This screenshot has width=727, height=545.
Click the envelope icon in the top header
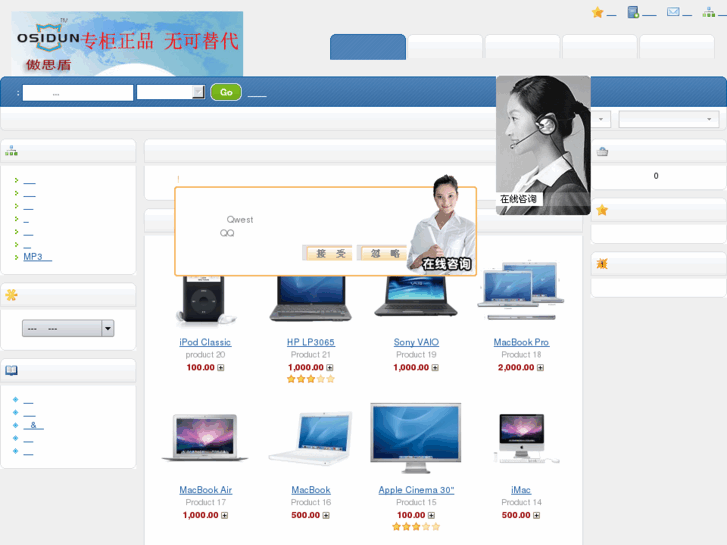click(673, 12)
